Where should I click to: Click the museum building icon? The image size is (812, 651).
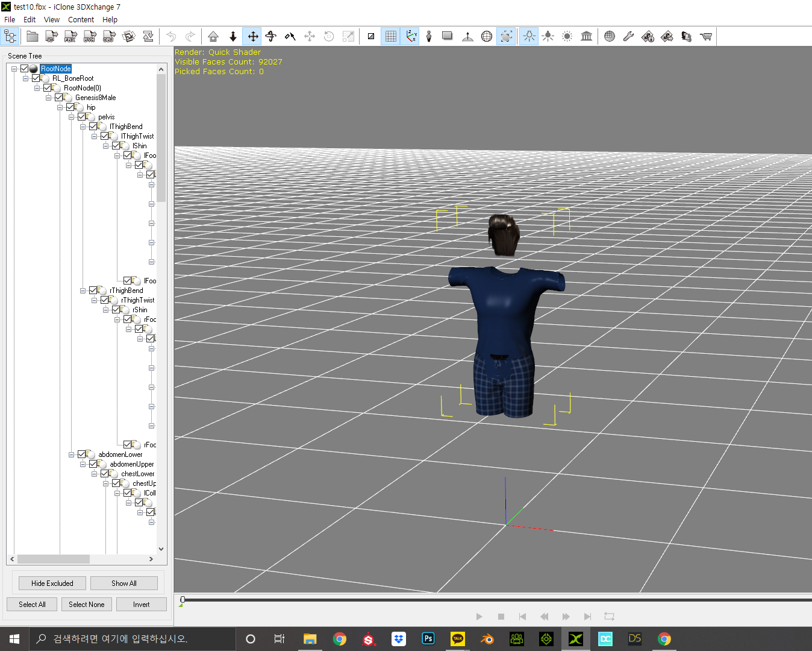(586, 37)
